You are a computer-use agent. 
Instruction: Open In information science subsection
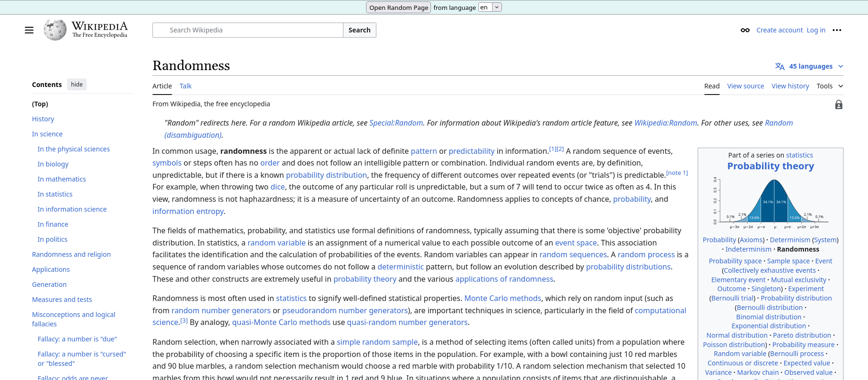click(72, 209)
